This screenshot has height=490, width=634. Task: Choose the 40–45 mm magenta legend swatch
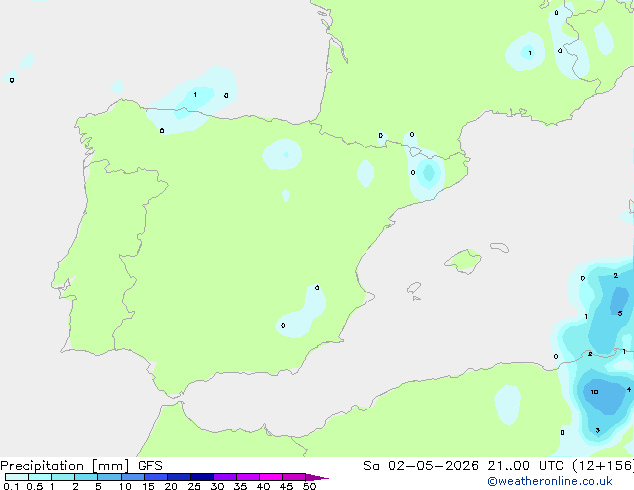[x=271, y=477]
